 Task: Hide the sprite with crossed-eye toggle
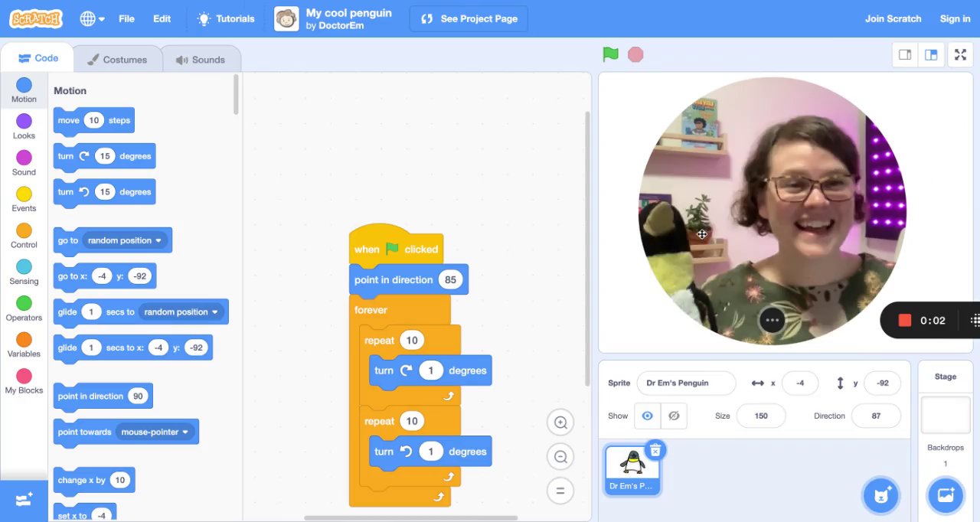pos(674,416)
